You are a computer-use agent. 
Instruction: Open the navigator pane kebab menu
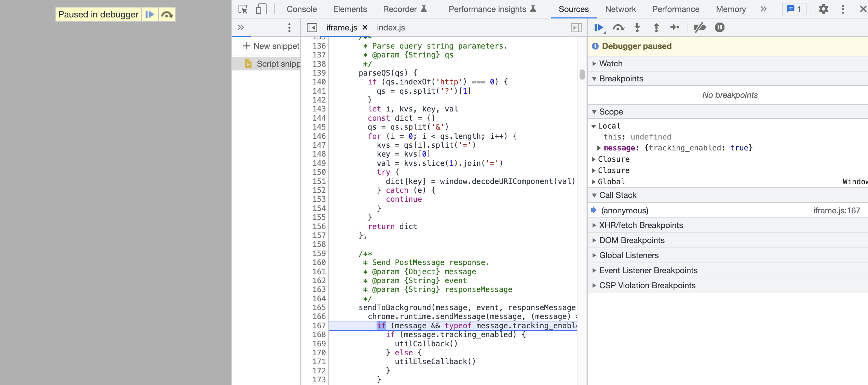pos(289,27)
